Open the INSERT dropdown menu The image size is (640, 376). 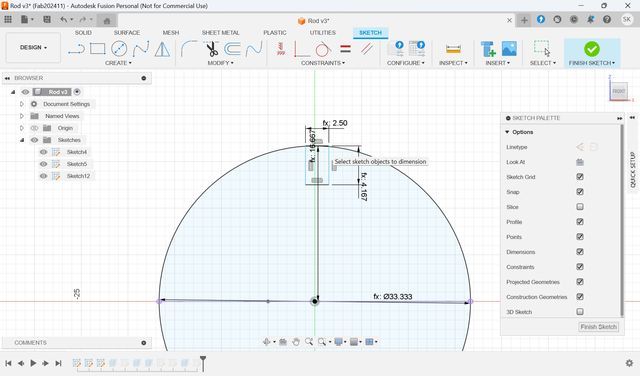pyautogui.click(x=498, y=63)
